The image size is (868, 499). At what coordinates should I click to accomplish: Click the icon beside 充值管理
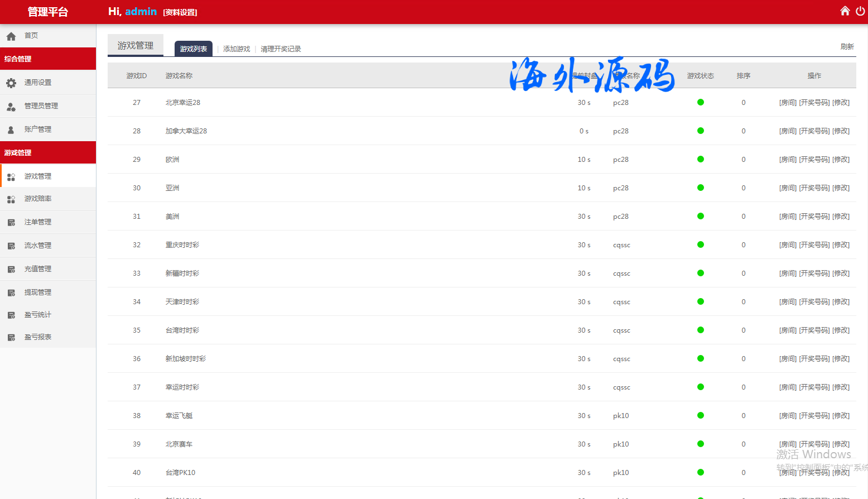point(11,270)
